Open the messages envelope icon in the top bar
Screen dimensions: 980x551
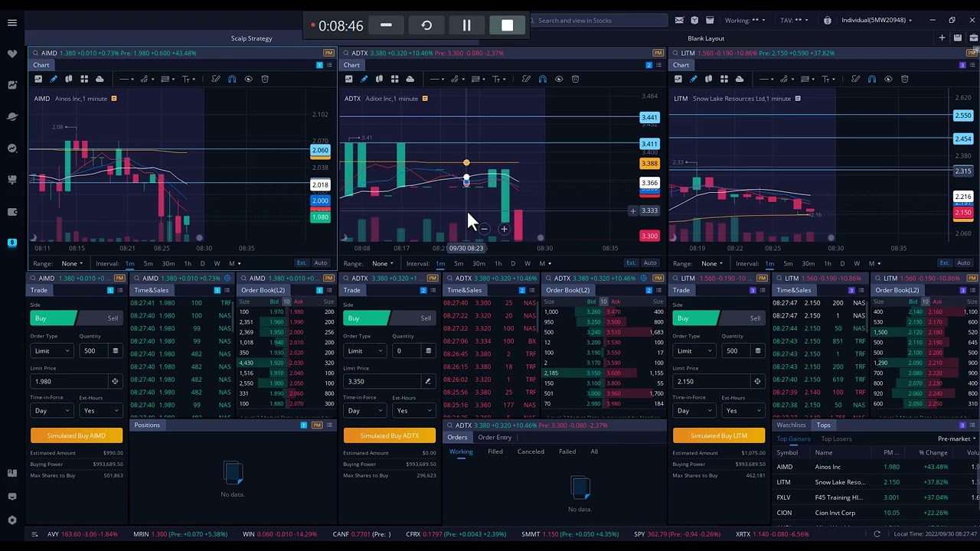point(679,21)
